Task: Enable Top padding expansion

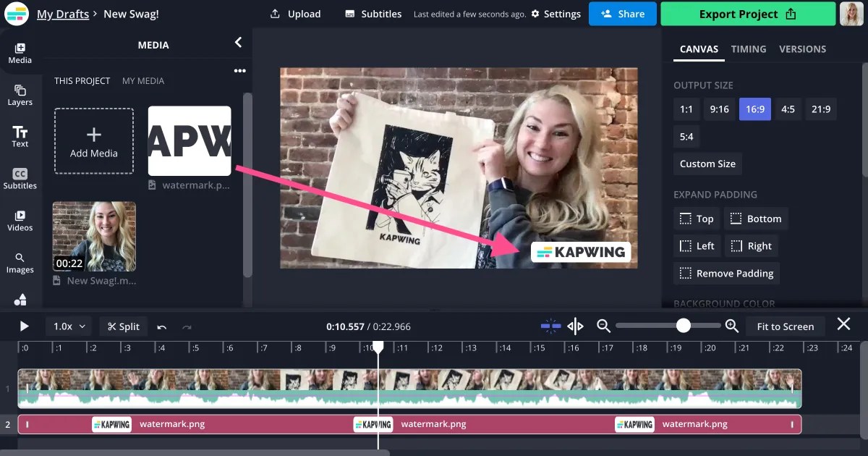Action: [x=696, y=218]
